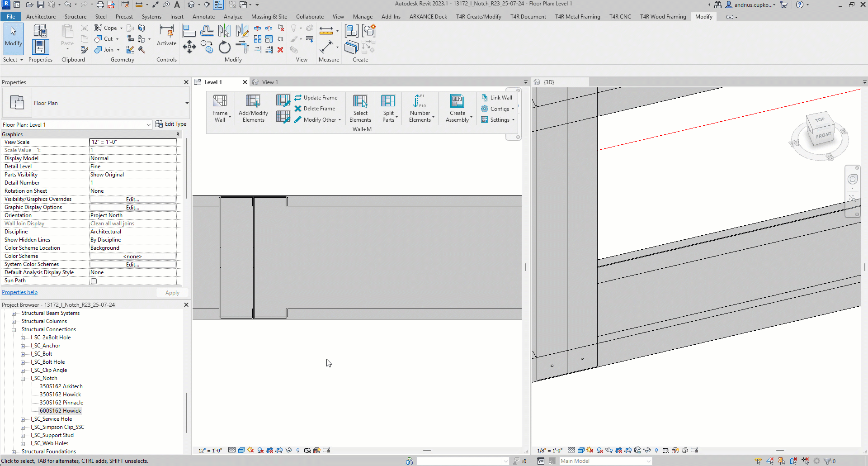Click the View Scale input field
Viewport: 868px width, 466px height.
tap(132, 142)
